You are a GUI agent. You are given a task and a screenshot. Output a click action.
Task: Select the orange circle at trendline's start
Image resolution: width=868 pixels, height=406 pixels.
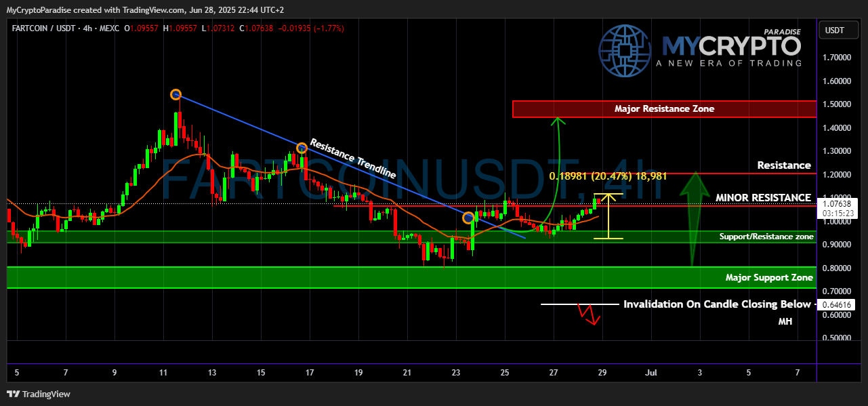[x=175, y=94]
